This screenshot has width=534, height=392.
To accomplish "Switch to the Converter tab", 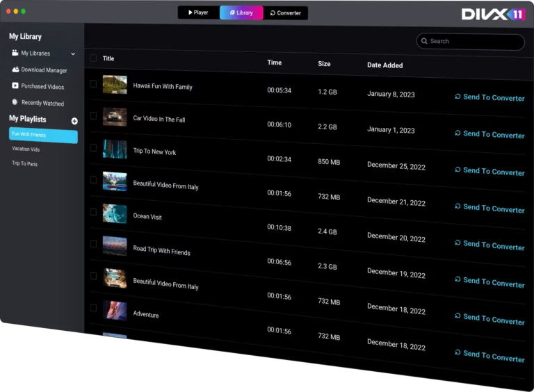I will coord(285,13).
